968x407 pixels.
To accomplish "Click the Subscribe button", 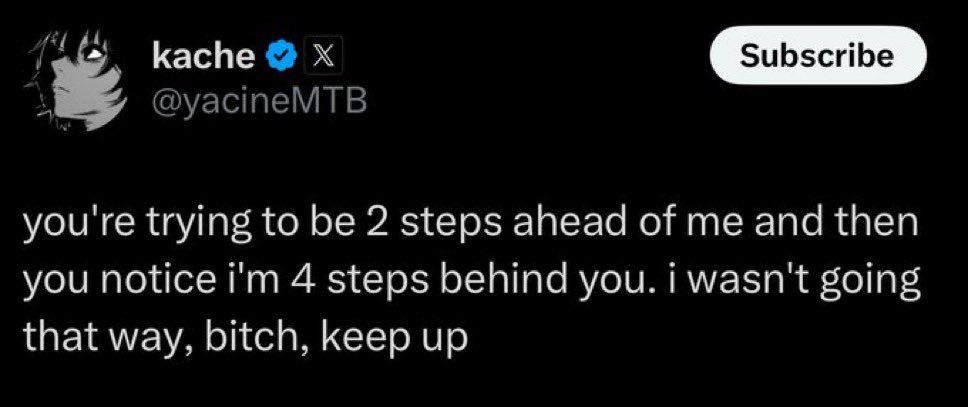I will pos(818,56).
